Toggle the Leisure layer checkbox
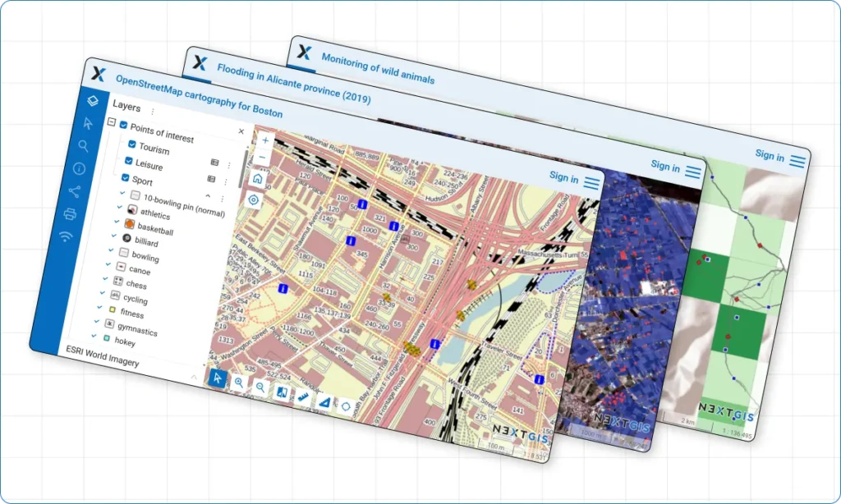The height and width of the screenshot is (504, 841). point(128,161)
